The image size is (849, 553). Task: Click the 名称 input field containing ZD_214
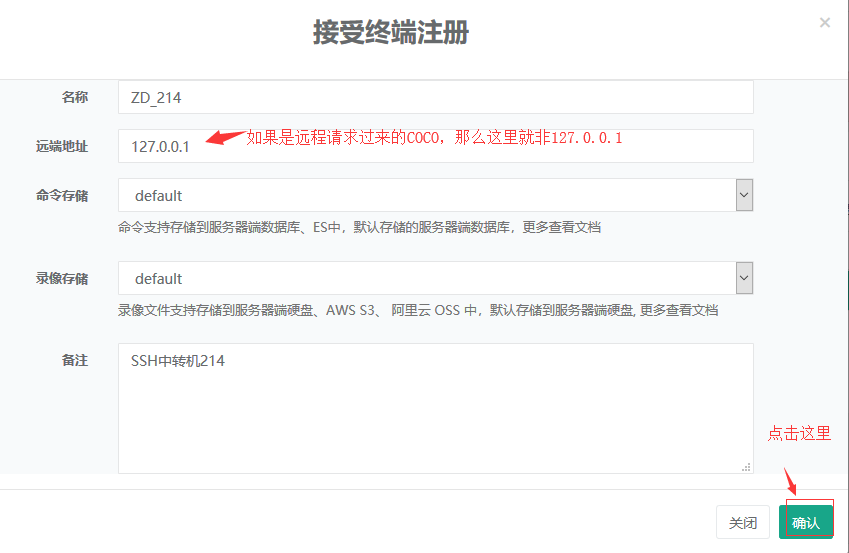point(435,97)
